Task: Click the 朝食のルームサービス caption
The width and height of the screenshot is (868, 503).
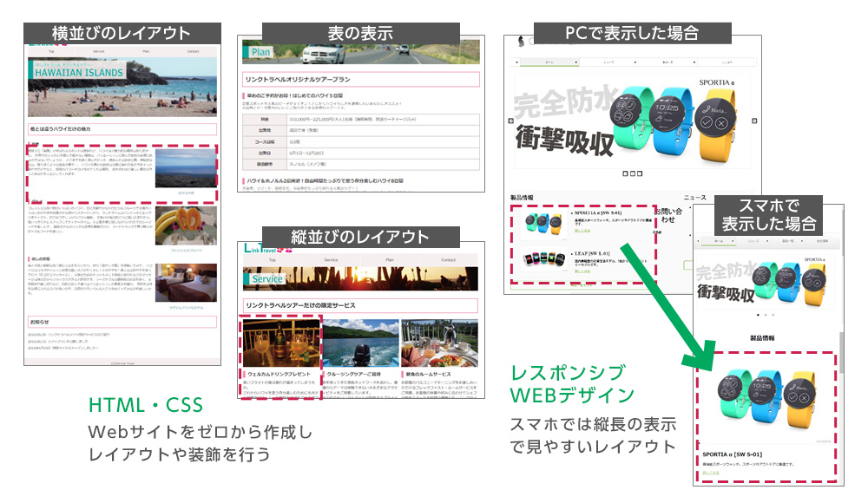Action: [x=428, y=374]
